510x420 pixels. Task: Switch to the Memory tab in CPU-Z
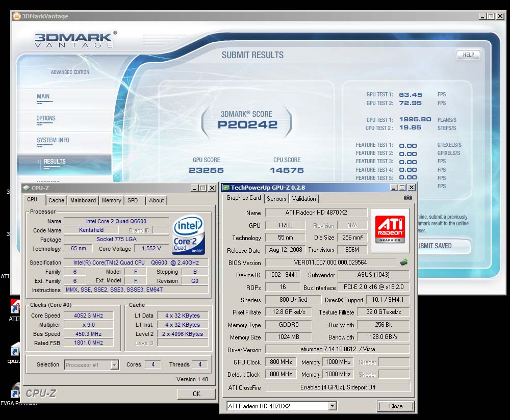point(111,200)
